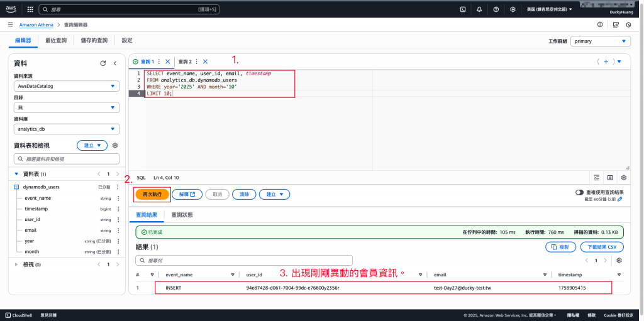Close the query 1 tab
The image size is (644, 321).
click(x=167, y=62)
